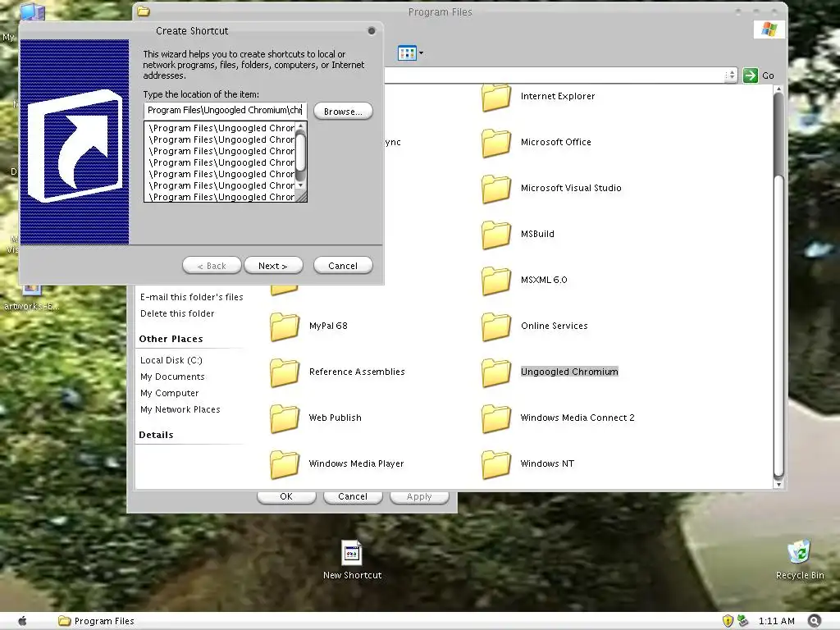Screen dimensions: 840x630
Task: Click the Windows flag logo in Explorer
Action: (769, 29)
